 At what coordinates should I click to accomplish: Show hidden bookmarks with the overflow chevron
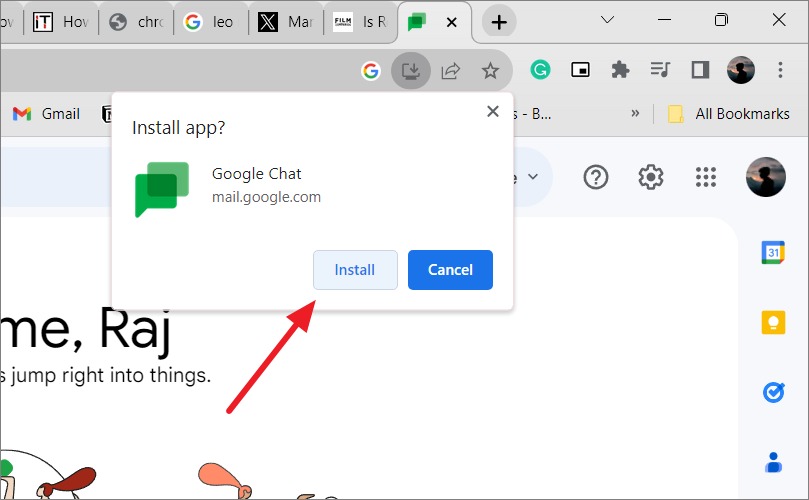coord(635,114)
